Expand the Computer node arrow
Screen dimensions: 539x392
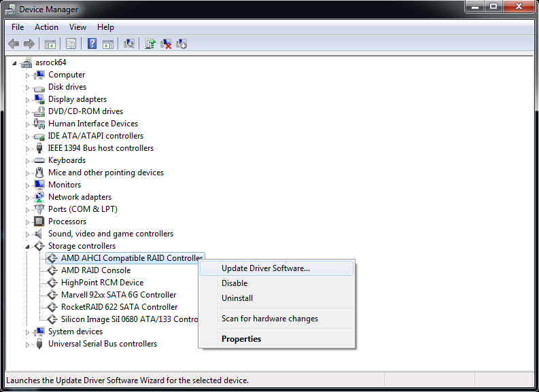click(x=27, y=75)
